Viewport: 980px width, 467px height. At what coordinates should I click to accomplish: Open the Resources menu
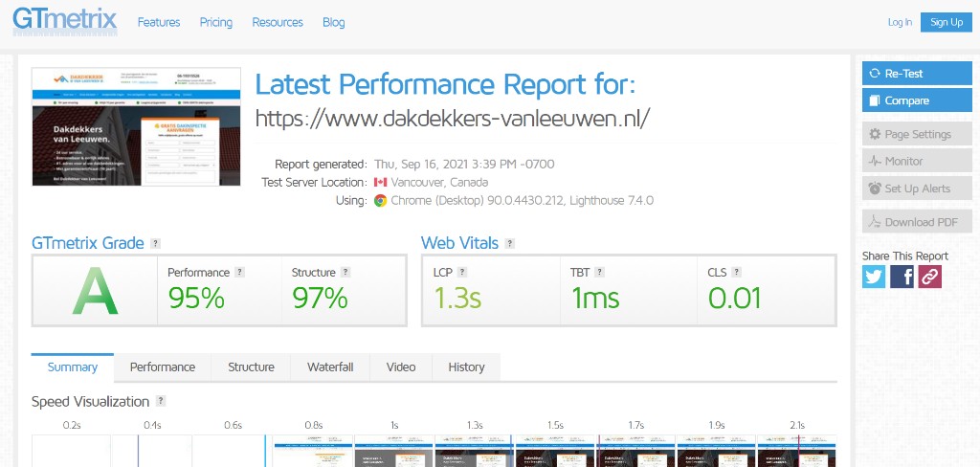click(x=278, y=23)
